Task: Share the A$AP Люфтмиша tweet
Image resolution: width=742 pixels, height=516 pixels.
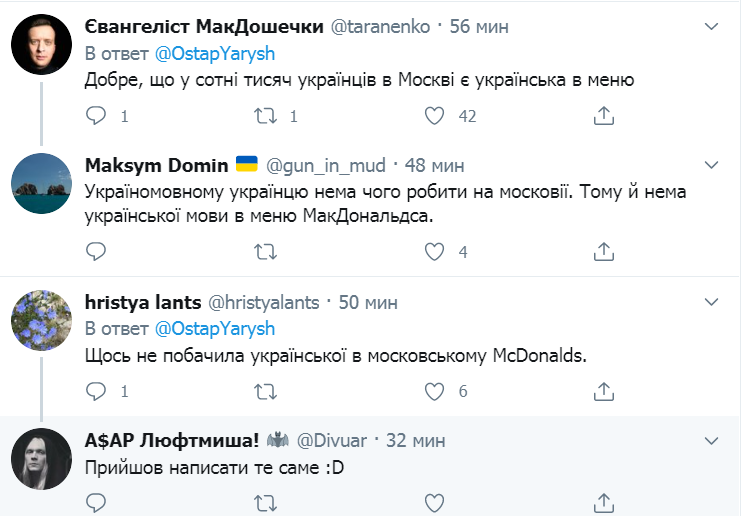Action: pos(603,501)
